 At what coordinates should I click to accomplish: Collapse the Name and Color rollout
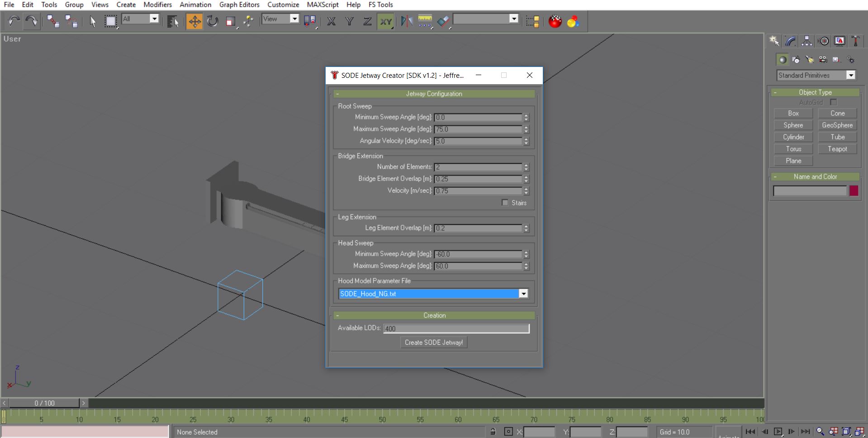815,176
